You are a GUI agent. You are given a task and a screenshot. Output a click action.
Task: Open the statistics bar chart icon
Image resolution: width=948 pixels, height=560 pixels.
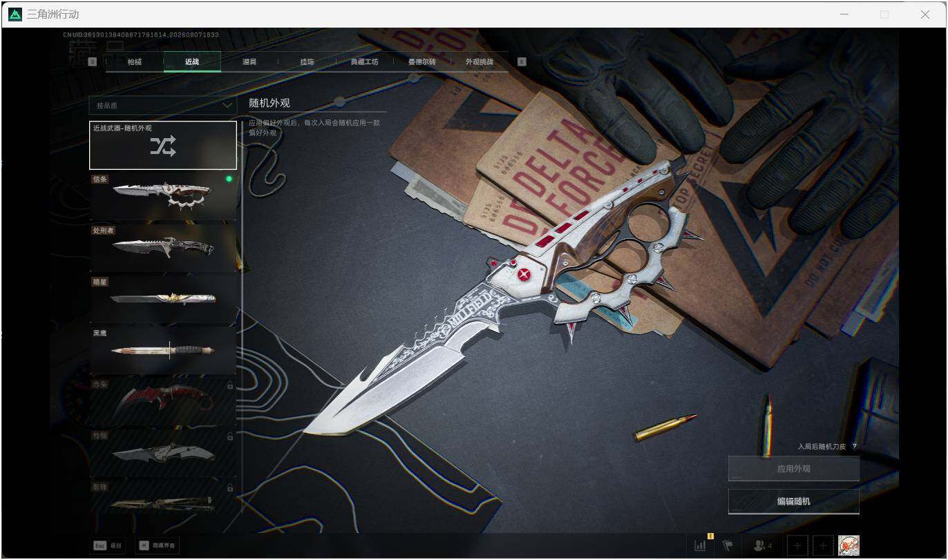700,545
